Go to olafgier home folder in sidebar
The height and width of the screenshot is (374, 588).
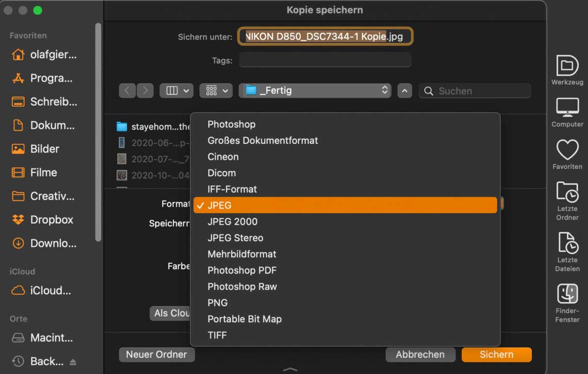point(44,55)
